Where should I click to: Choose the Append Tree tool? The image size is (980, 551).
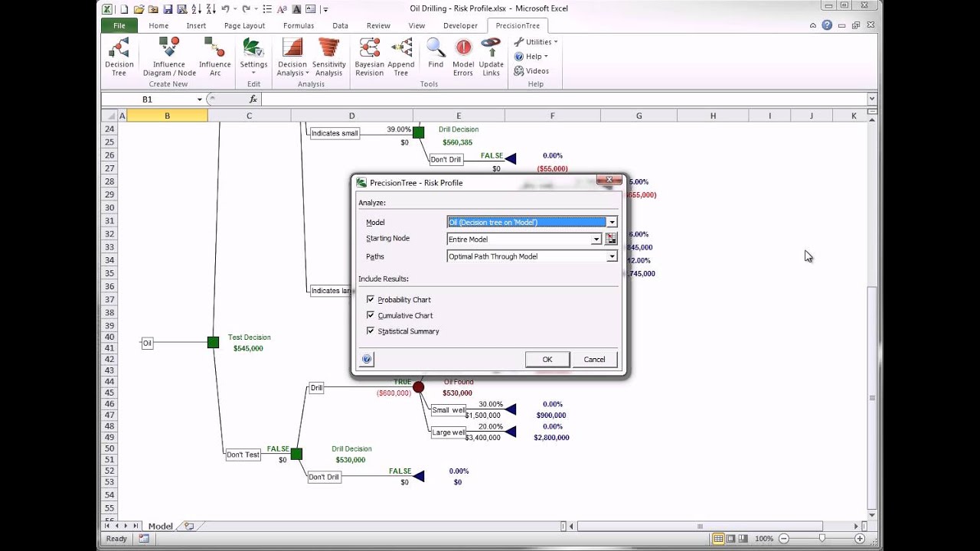click(401, 57)
